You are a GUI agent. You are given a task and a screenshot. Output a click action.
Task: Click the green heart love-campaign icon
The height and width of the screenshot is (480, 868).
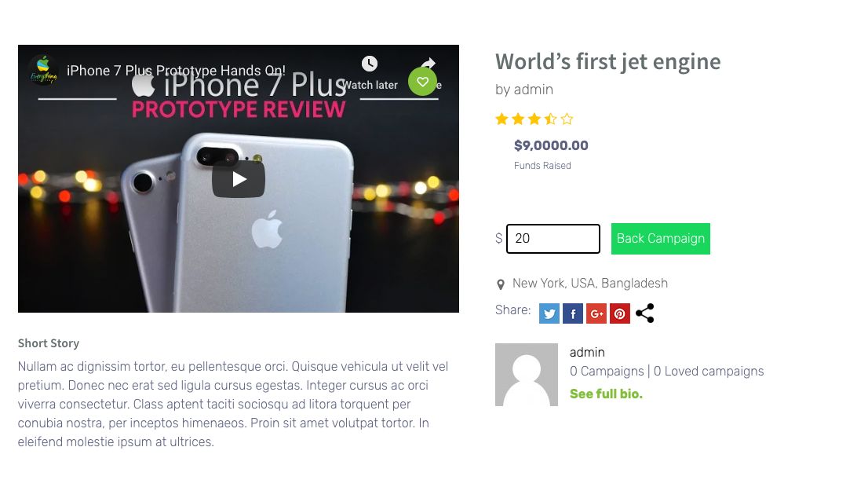point(422,82)
